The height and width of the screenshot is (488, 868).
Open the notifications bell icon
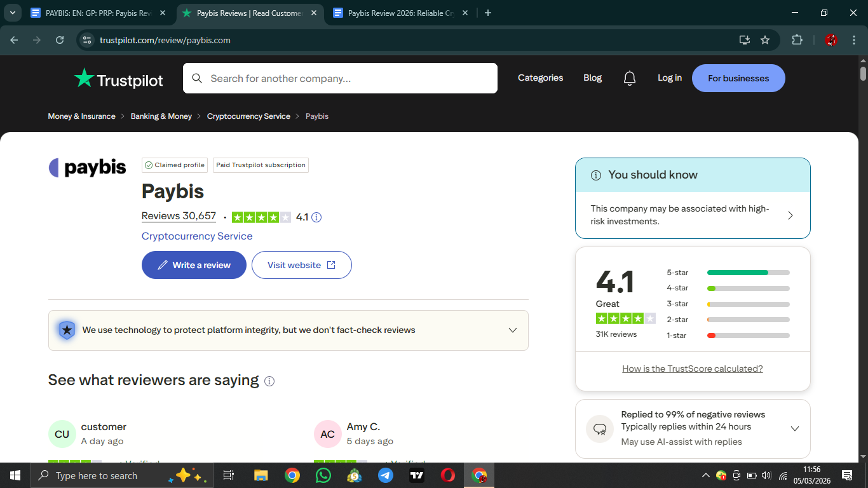(x=629, y=78)
